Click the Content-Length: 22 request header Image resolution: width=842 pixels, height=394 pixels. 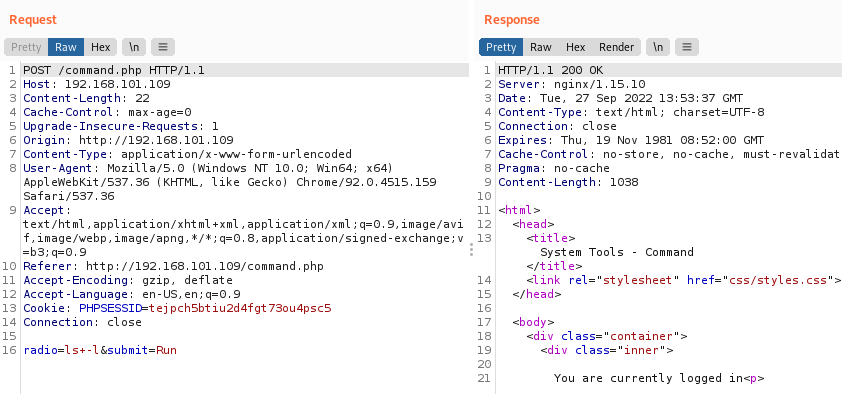(86, 98)
